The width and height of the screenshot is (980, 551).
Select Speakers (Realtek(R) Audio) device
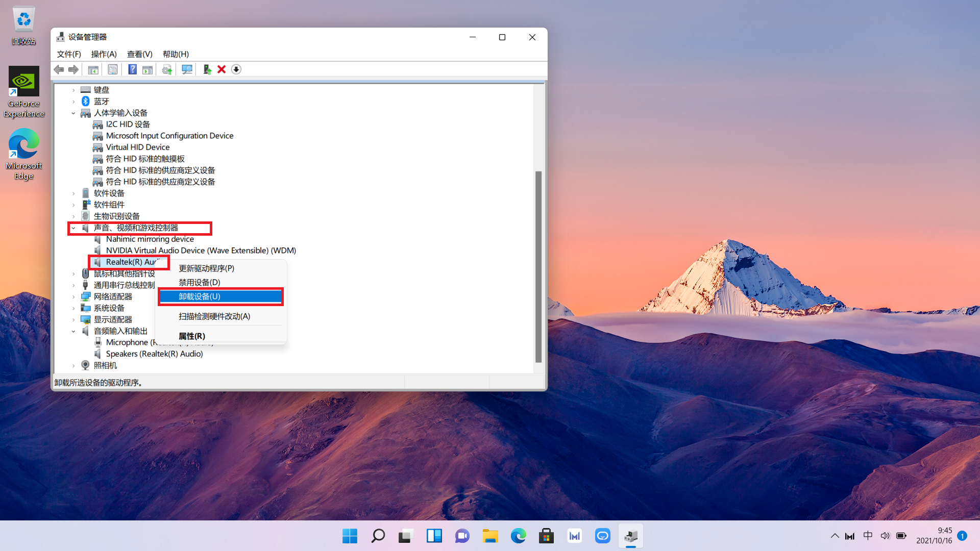(154, 354)
